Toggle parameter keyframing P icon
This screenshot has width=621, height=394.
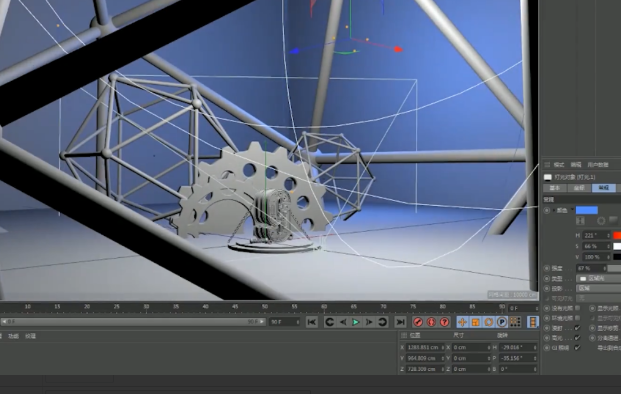click(502, 322)
